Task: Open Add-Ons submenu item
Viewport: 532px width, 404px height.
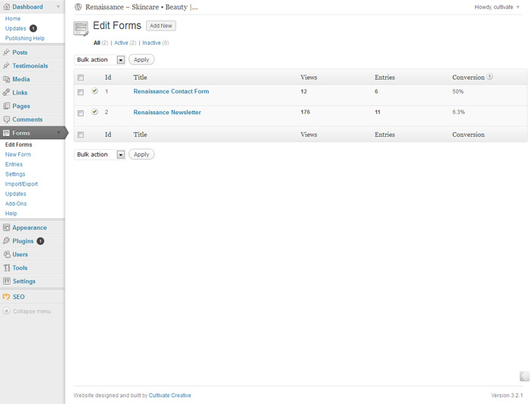Action: pyautogui.click(x=16, y=204)
